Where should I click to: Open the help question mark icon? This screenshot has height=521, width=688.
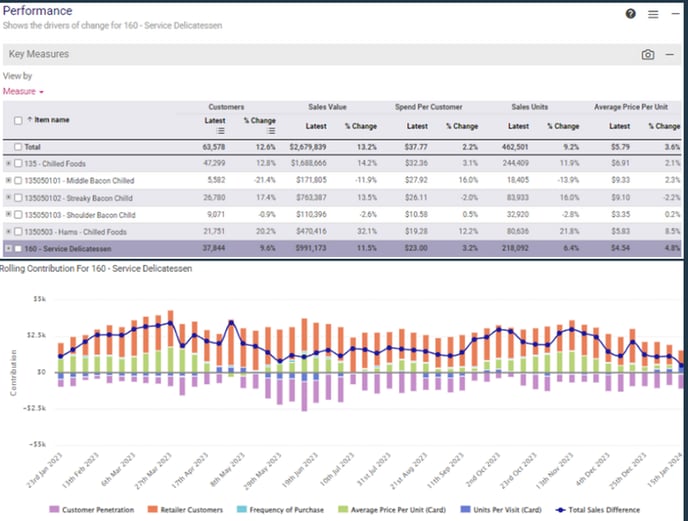click(x=630, y=14)
